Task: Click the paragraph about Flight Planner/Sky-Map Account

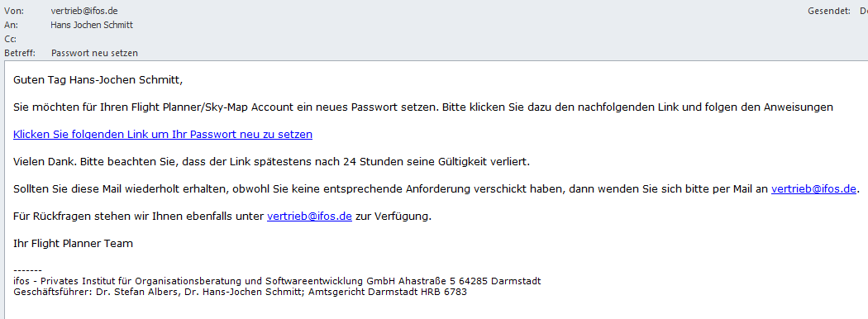Action: 423,107
